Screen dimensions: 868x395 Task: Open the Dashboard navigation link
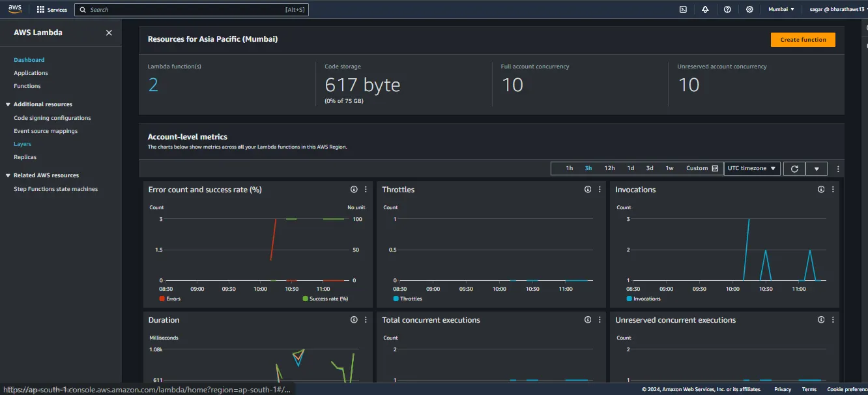29,60
